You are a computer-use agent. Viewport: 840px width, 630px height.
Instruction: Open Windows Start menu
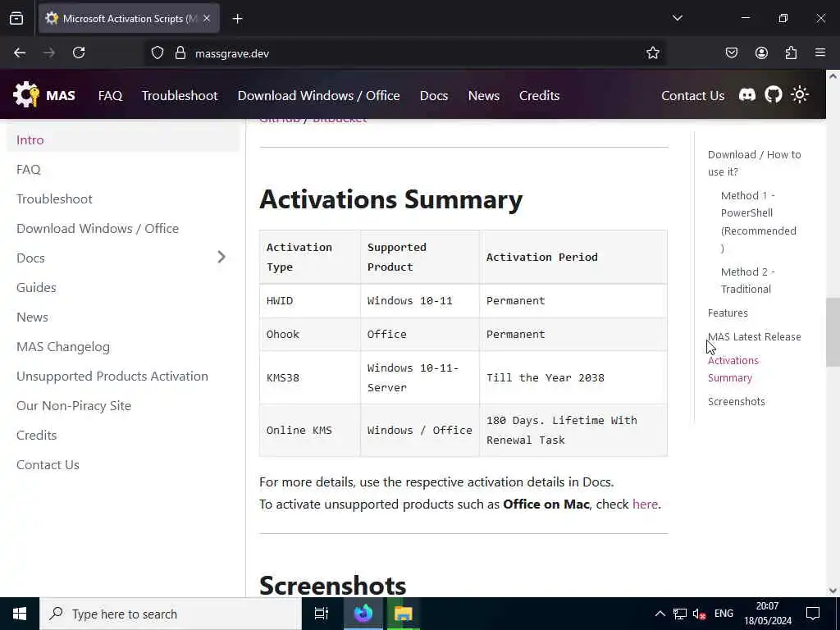[20, 614]
